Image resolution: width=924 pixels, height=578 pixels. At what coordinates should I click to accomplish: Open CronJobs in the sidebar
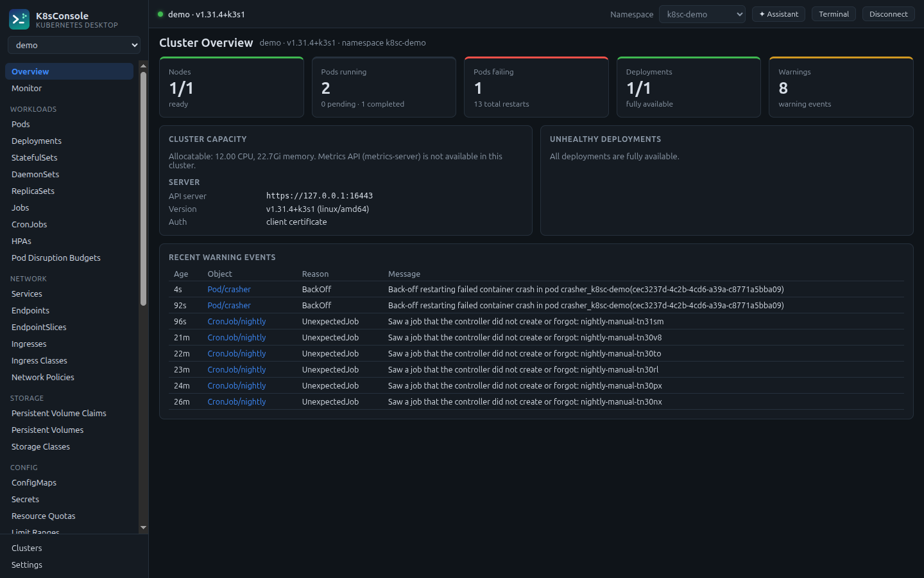pos(69,224)
